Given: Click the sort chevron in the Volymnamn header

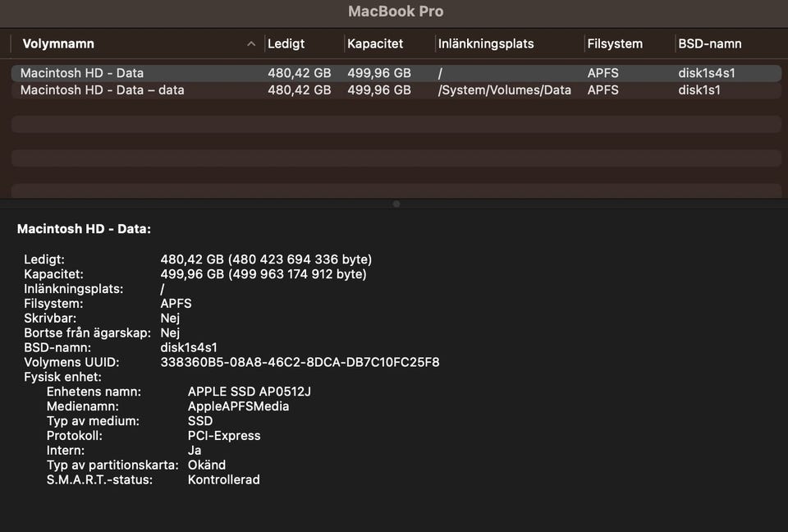Looking at the screenshot, I should tap(251, 44).
